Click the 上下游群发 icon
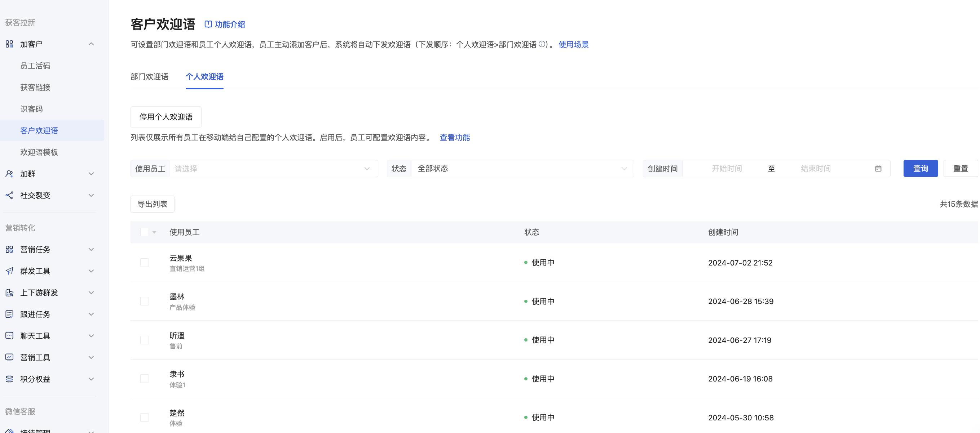980x433 pixels. (x=9, y=293)
